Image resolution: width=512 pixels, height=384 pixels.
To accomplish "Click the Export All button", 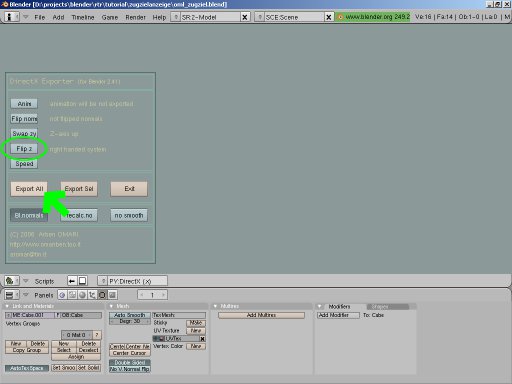I will point(29,189).
